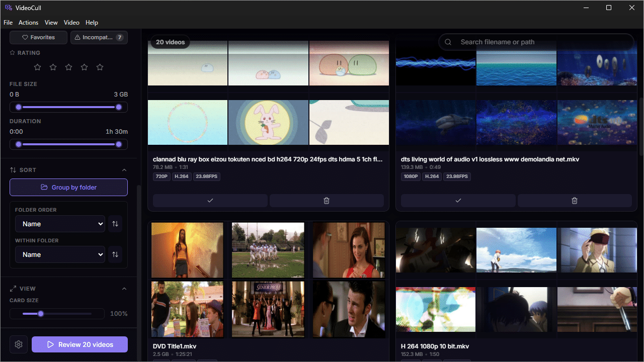The width and height of the screenshot is (644, 362).
Task: Toggle the Favorites filter
Action: tap(39, 37)
